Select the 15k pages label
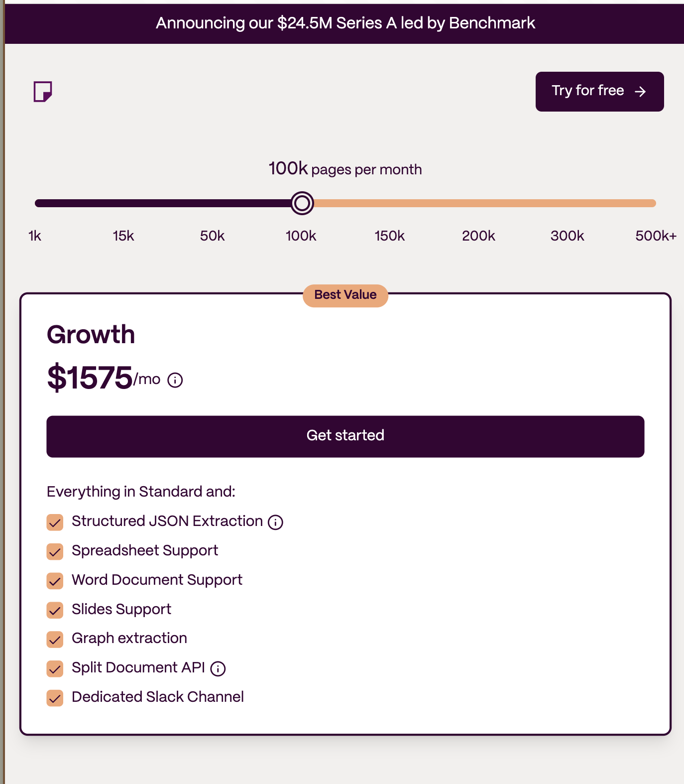This screenshot has width=684, height=784. [x=123, y=236]
